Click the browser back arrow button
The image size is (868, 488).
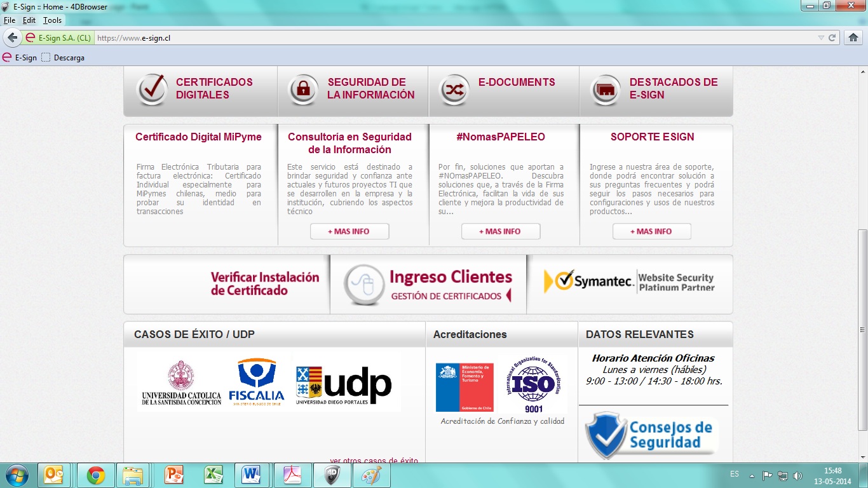point(12,37)
